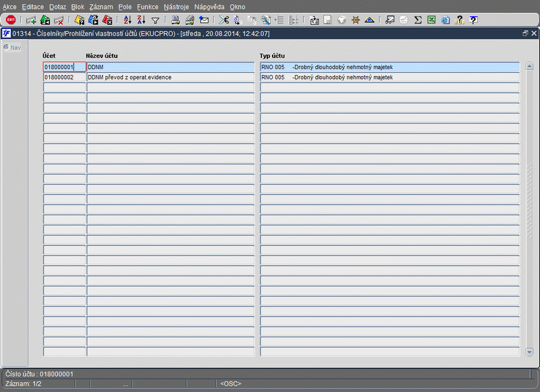This screenshot has height=392, width=540.
Task: Close the EKUCPRO inner window
Action: coord(534,33)
